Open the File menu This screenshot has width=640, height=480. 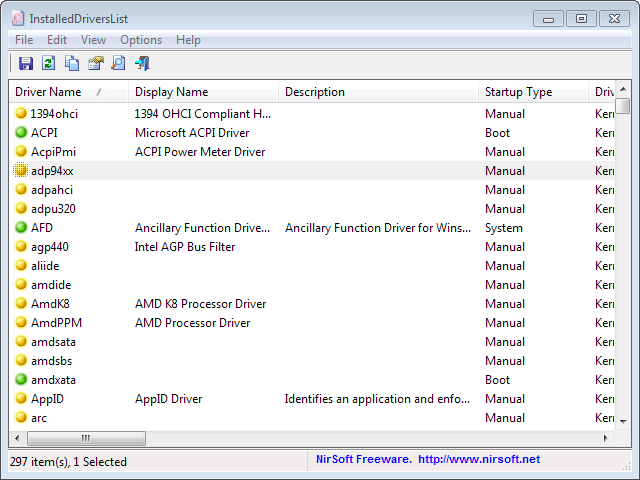point(24,40)
